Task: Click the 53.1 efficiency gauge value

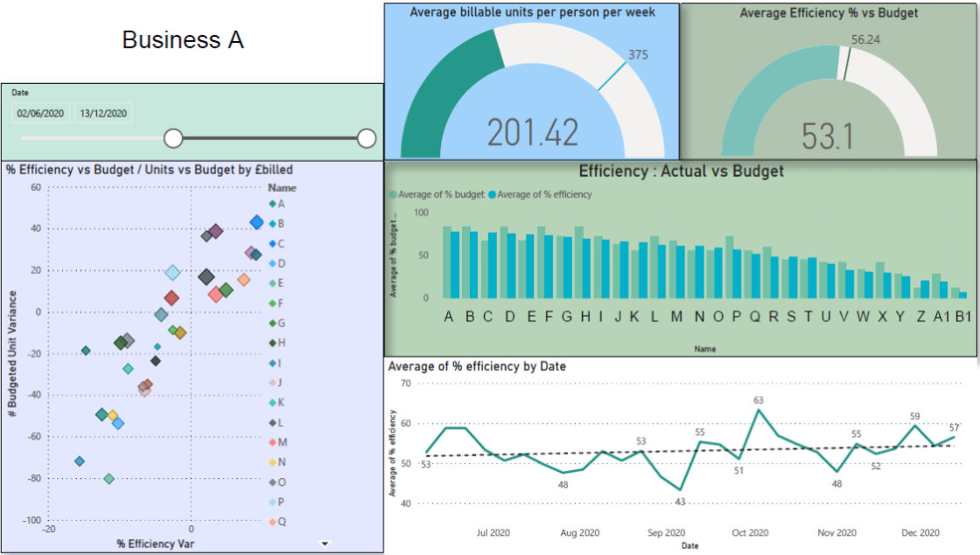Action: point(828,137)
